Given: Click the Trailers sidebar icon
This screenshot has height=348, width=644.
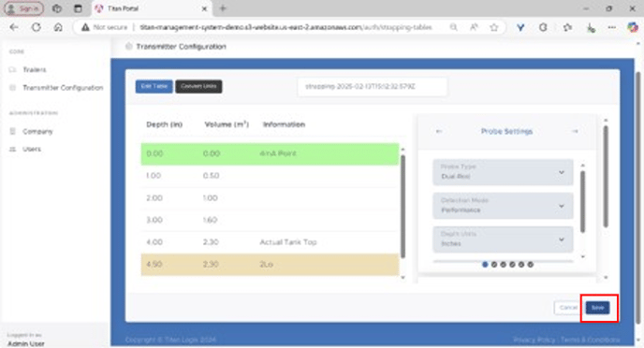Looking at the screenshot, I should 12,70.
